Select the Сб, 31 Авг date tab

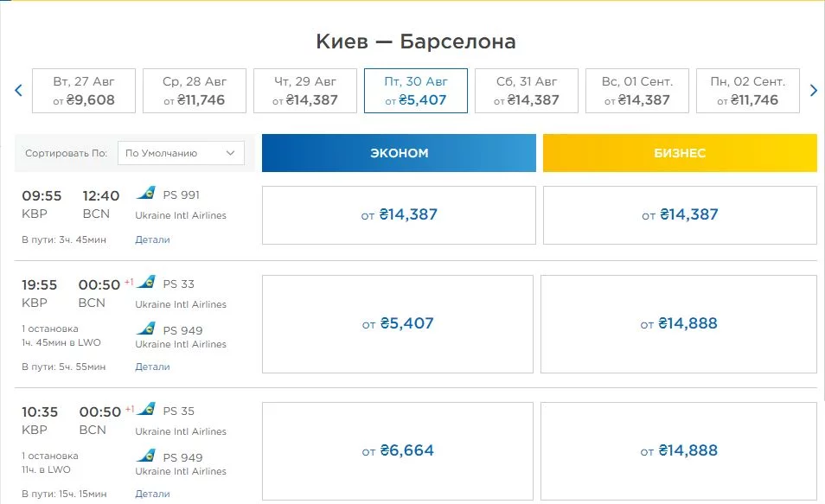[527, 91]
